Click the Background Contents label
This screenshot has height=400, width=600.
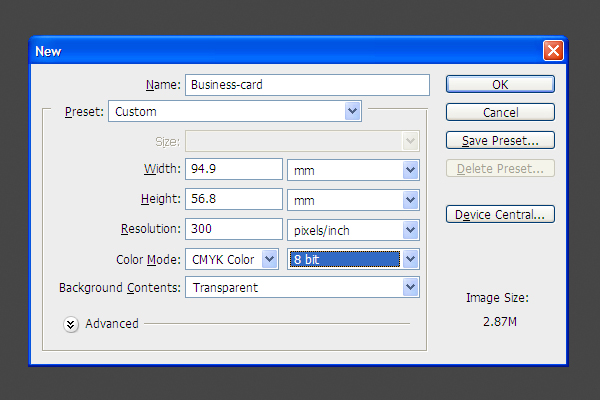(119, 287)
